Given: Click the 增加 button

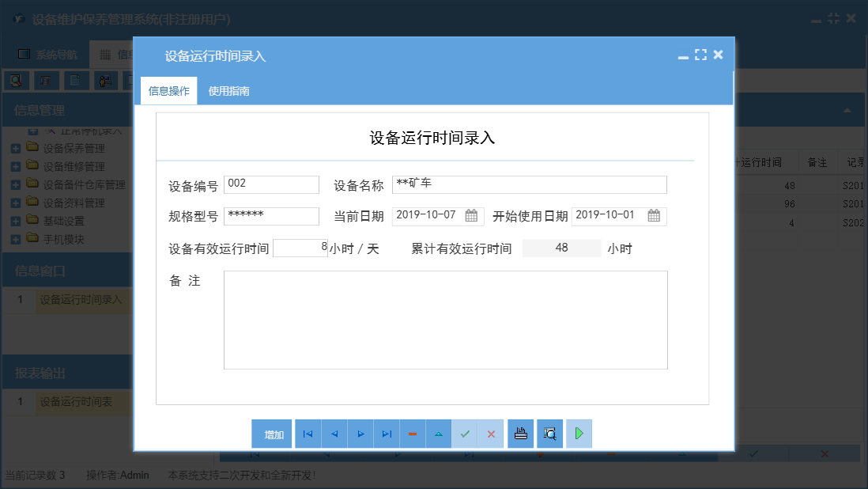Looking at the screenshot, I should pos(271,434).
